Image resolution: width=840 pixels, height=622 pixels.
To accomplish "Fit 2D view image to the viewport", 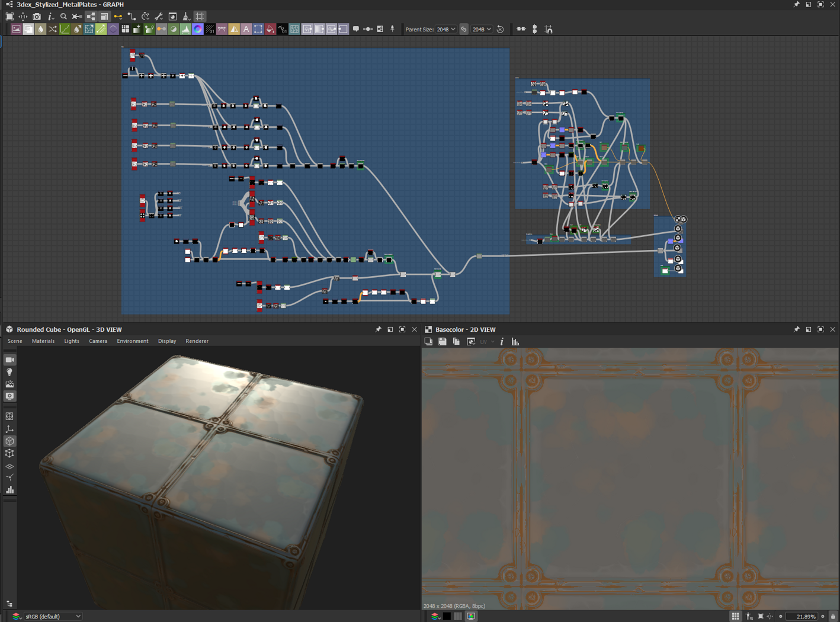I will point(761,617).
